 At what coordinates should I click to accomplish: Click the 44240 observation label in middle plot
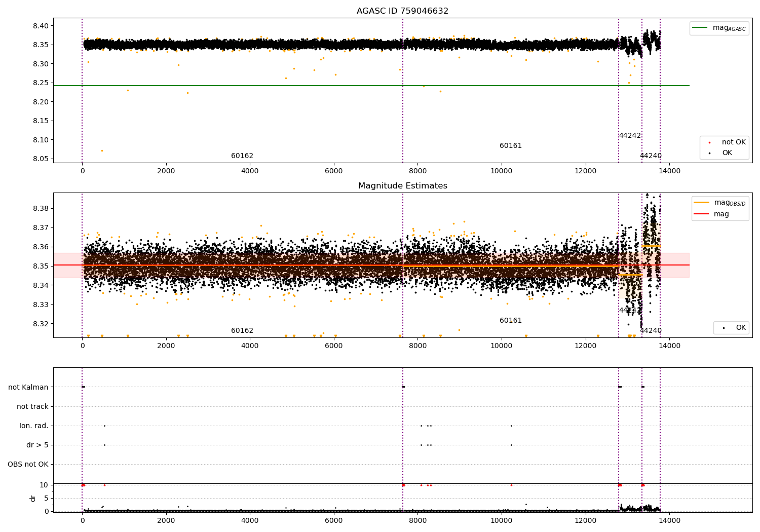click(651, 331)
